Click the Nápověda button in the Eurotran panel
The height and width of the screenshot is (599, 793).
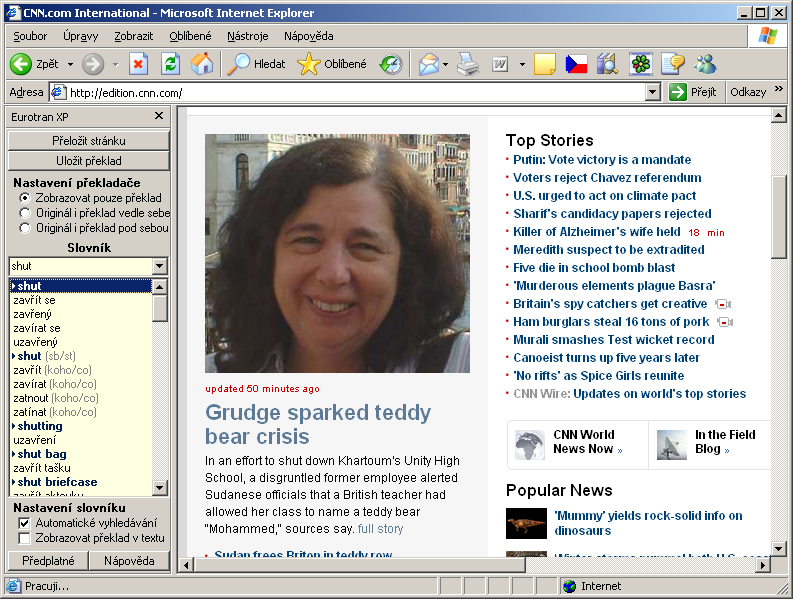[x=129, y=561]
